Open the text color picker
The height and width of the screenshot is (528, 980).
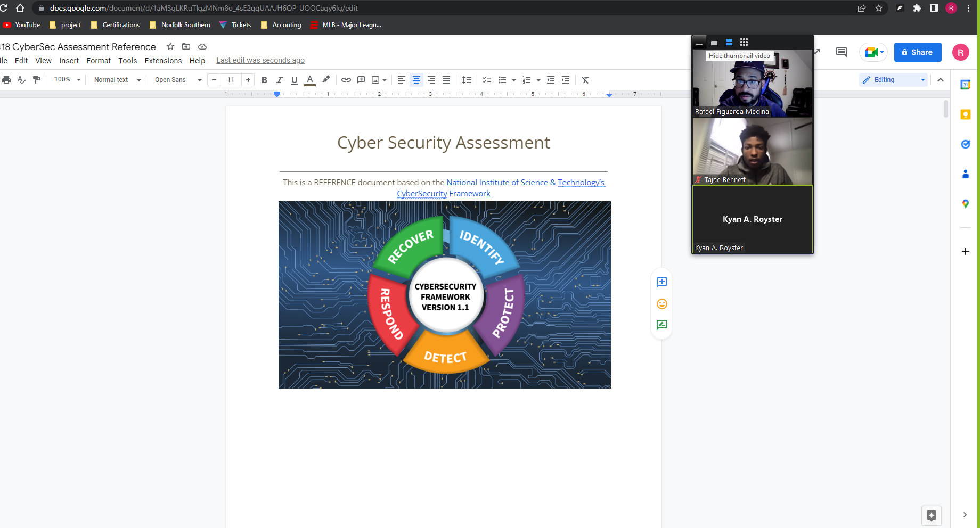click(x=310, y=80)
